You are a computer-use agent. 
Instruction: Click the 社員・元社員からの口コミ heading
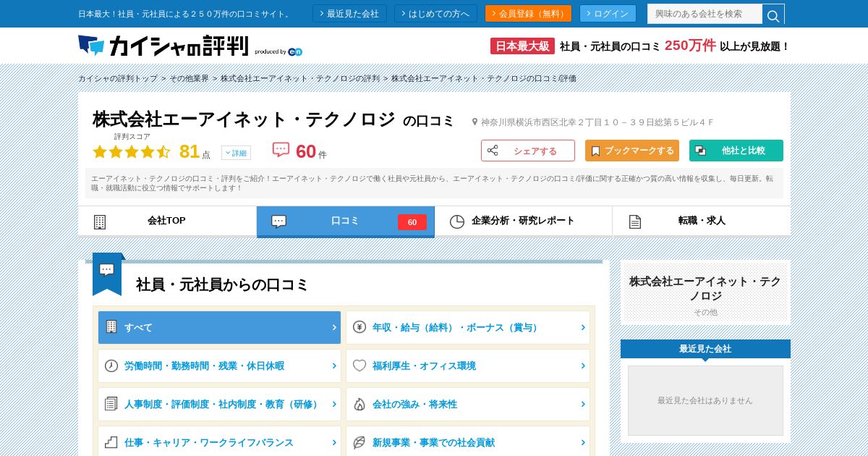coord(222,284)
